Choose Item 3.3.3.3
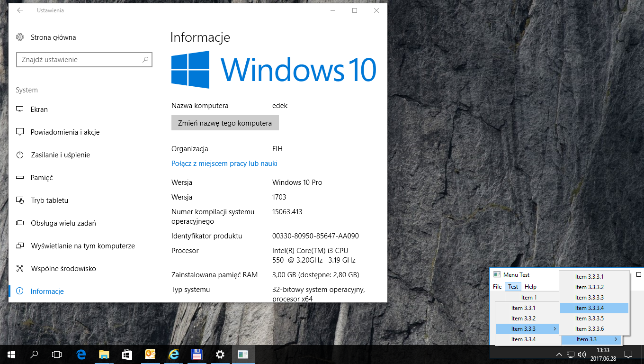 pos(594,298)
